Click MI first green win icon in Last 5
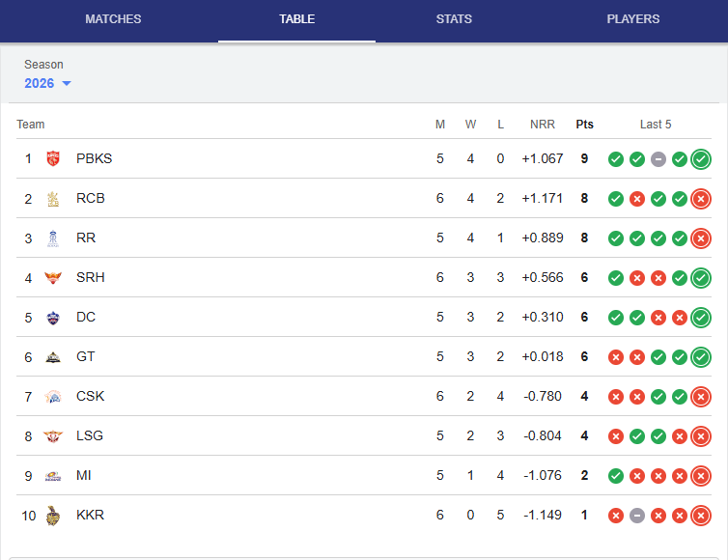Screen dimensions: 728x560 pos(616,476)
